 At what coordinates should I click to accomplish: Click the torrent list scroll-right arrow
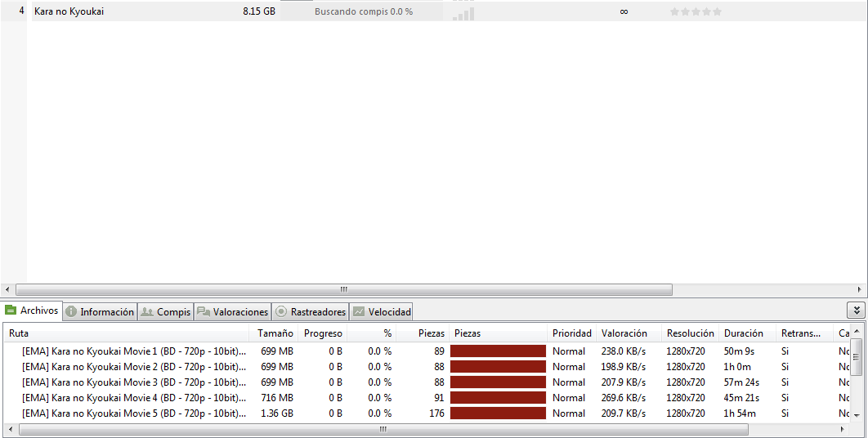(860, 289)
